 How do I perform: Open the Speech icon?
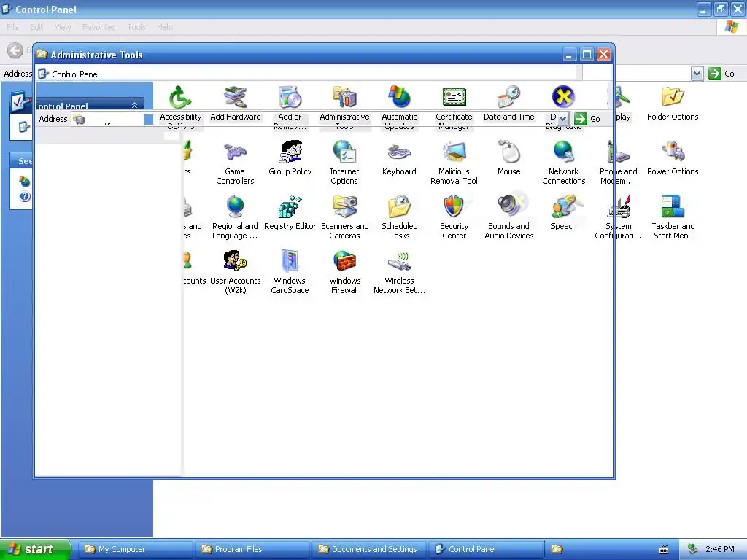point(563,206)
